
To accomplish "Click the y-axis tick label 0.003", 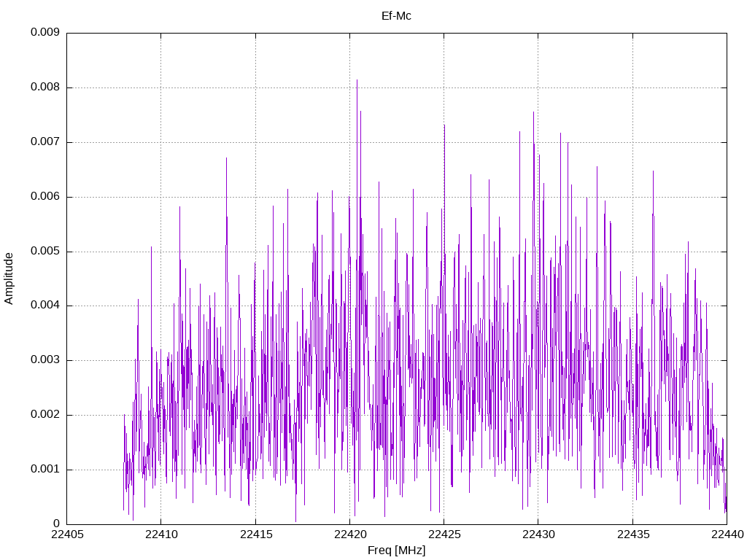I will point(45,360).
